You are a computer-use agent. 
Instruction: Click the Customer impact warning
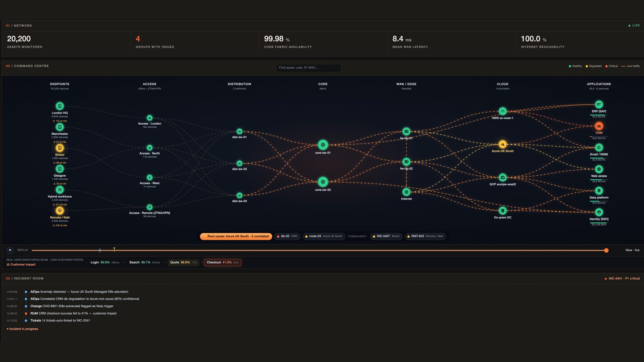[21, 265]
